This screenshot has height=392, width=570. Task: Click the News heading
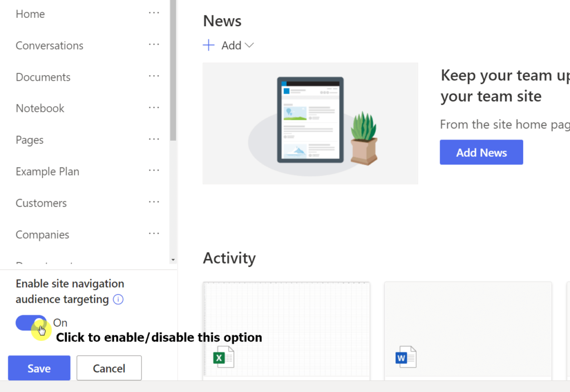point(222,21)
